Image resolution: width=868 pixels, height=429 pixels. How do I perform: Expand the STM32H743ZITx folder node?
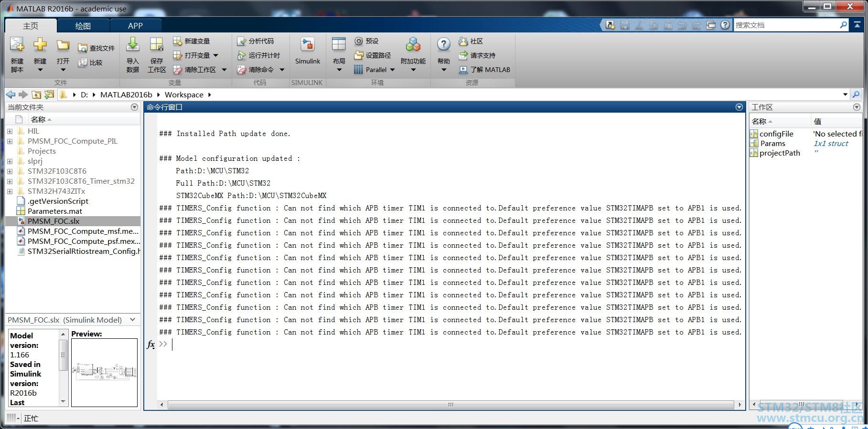[10, 191]
